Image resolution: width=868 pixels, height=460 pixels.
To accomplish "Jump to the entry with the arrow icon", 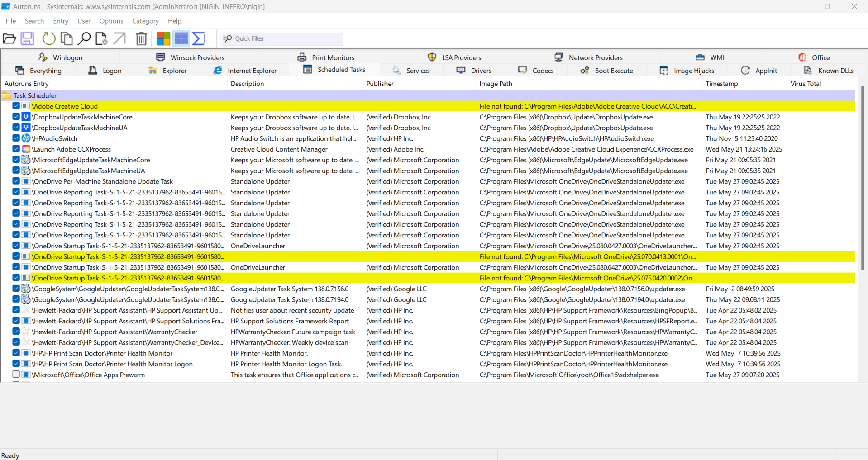I will coord(119,38).
